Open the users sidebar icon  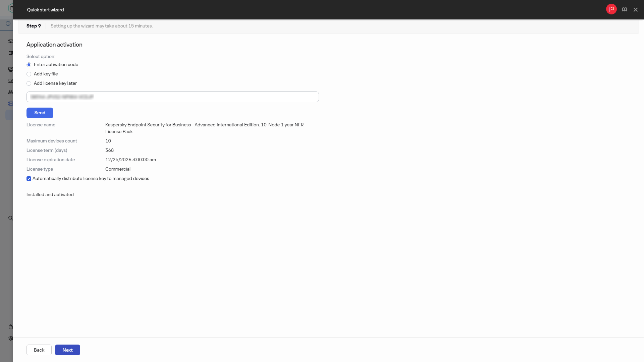coord(10,92)
